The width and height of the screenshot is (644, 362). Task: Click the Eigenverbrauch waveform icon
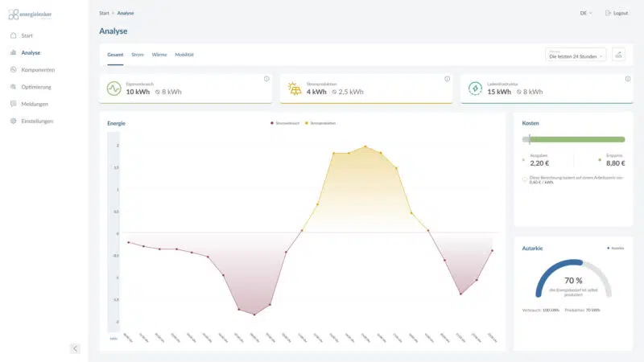114,89
